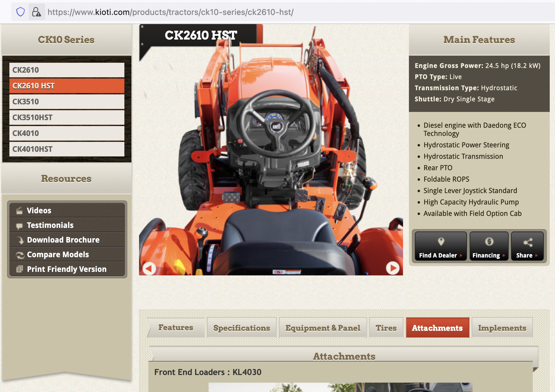
Task: Click 'Single Lever Joystick Standard' bullet
Action: (x=470, y=191)
